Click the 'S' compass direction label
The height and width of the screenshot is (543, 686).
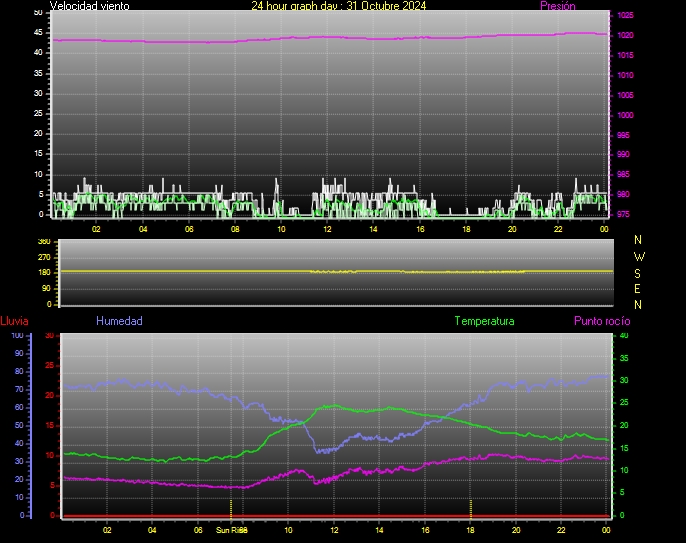tap(637, 273)
